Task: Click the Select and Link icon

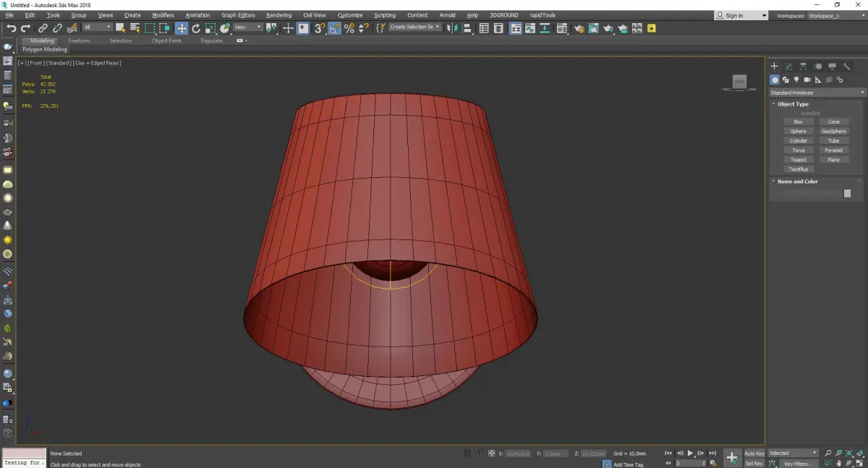Action: click(x=43, y=28)
